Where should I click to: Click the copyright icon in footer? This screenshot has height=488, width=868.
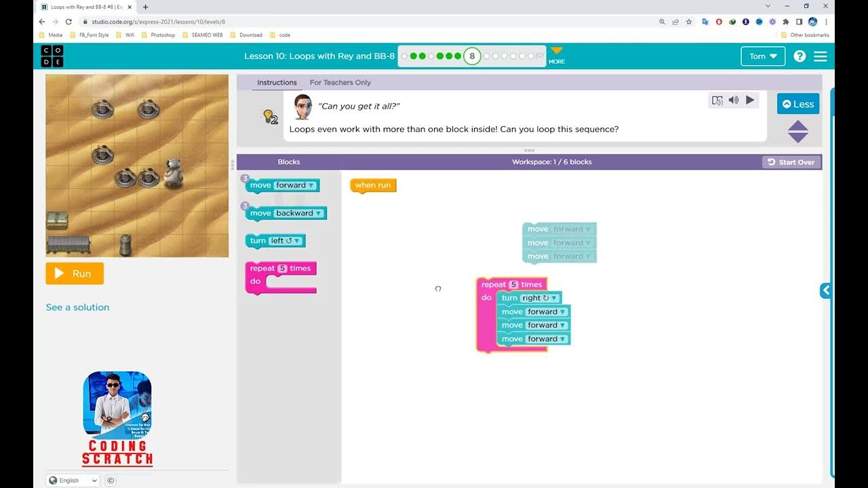pos(111,480)
